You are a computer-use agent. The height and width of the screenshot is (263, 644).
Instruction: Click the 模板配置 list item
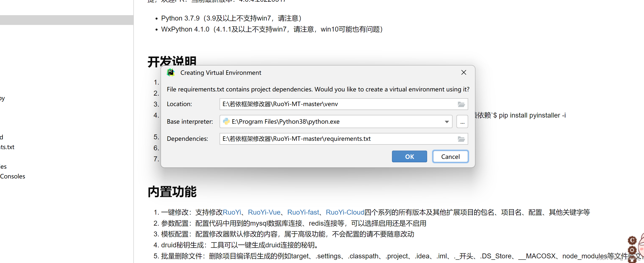pyautogui.click(x=287, y=234)
